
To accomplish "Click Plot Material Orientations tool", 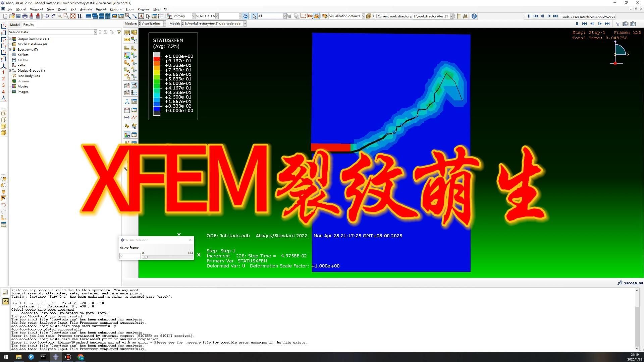I will [x=127, y=70].
